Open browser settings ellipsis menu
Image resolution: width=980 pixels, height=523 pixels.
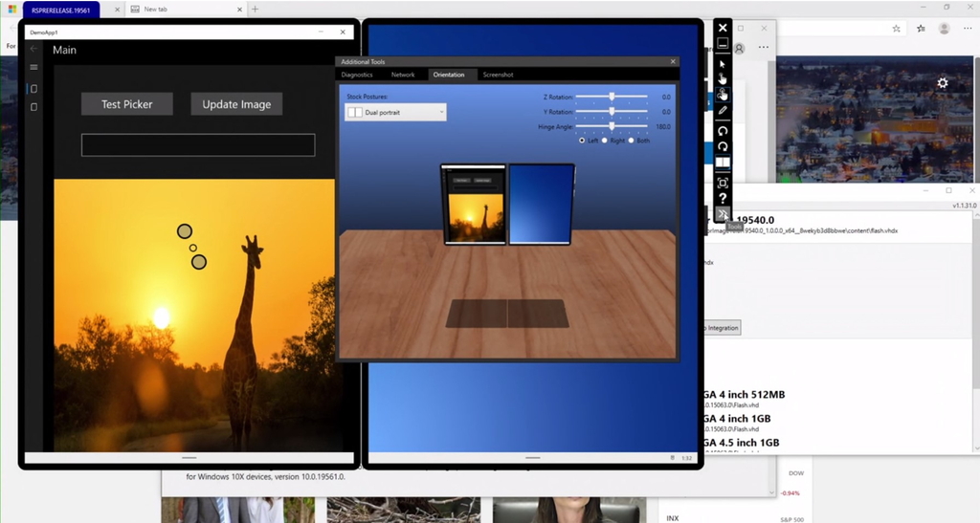pyautogui.click(x=969, y=28)
